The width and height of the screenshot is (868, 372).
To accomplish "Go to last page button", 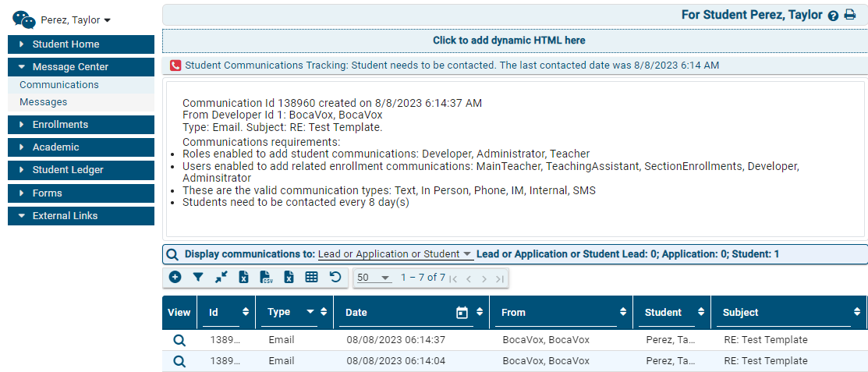I will 500,279.
